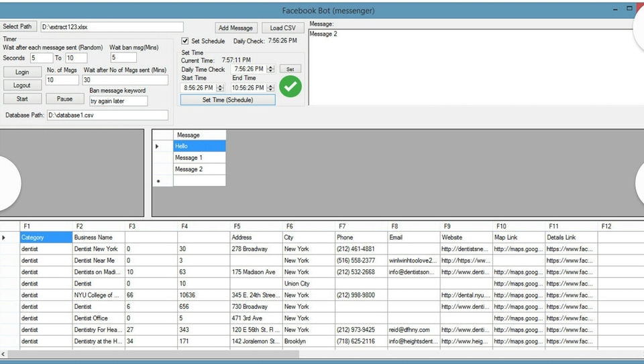Viewport: 644px width, 364px height.
Task: Click the 142 Joralemon St address cell
Action: coord(256,341)
